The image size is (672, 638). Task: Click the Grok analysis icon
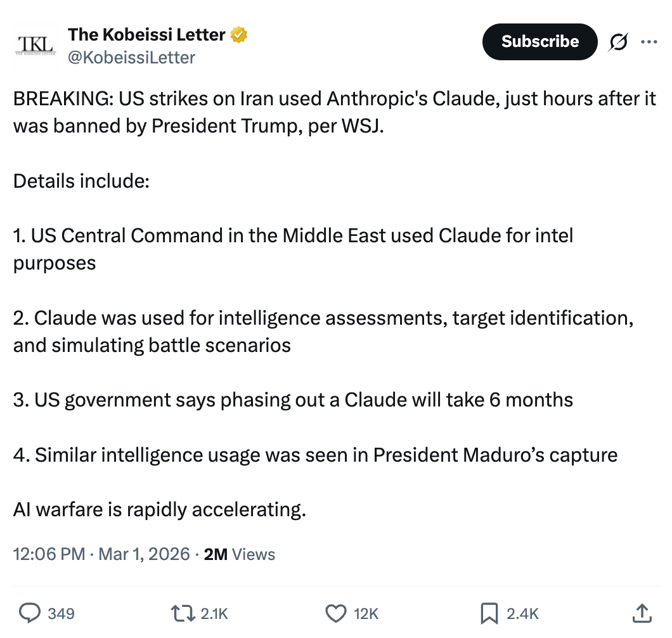click(617, 42)
